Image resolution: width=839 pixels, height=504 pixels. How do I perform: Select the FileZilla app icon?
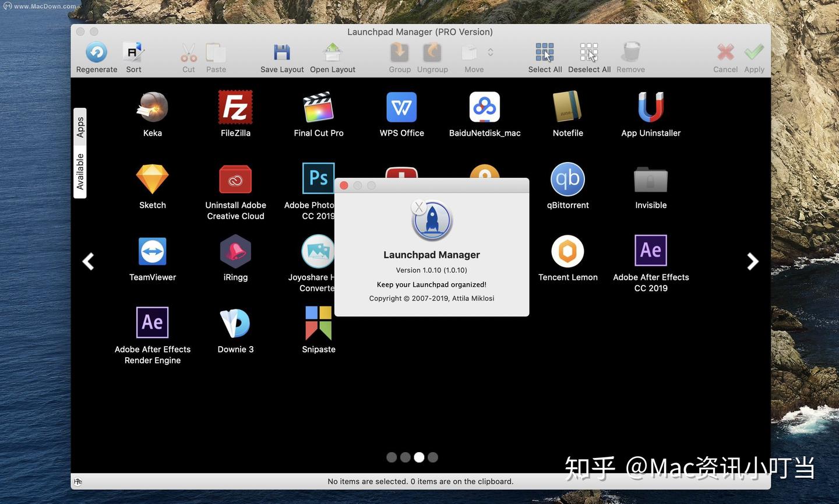tap(235, 107)
